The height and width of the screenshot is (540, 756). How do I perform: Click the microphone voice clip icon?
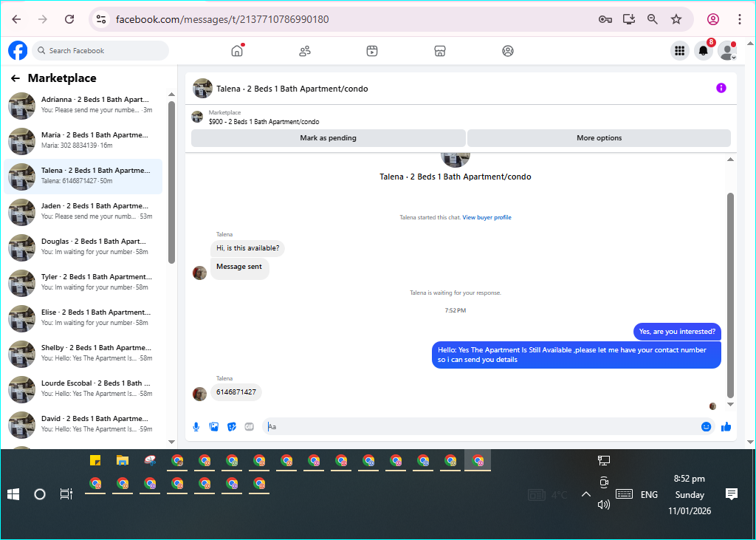coord(196,426)
